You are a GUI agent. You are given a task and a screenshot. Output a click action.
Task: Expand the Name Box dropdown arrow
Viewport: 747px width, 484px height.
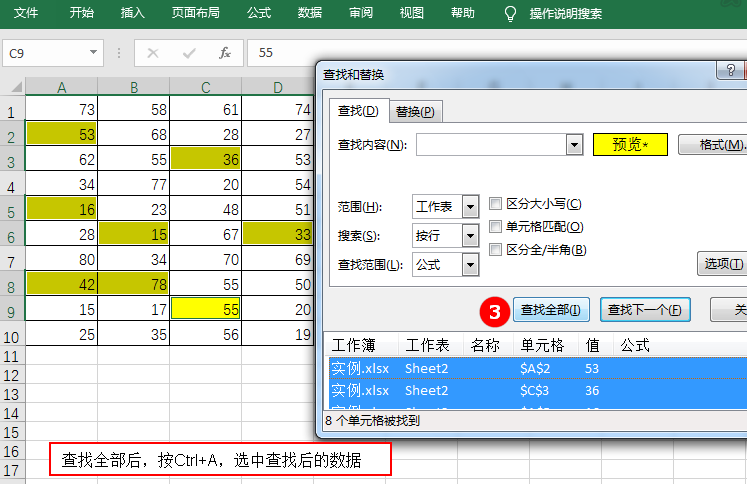(x=93, y=52)
